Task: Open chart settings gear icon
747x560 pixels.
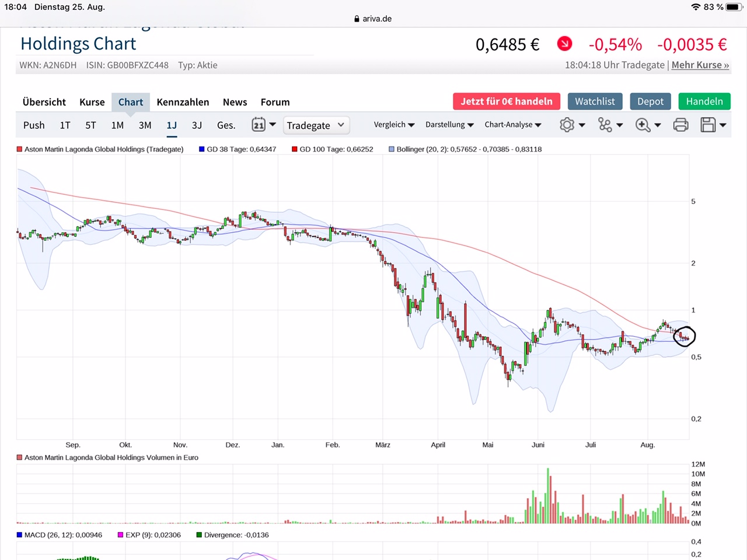Action: pos(567,125)
